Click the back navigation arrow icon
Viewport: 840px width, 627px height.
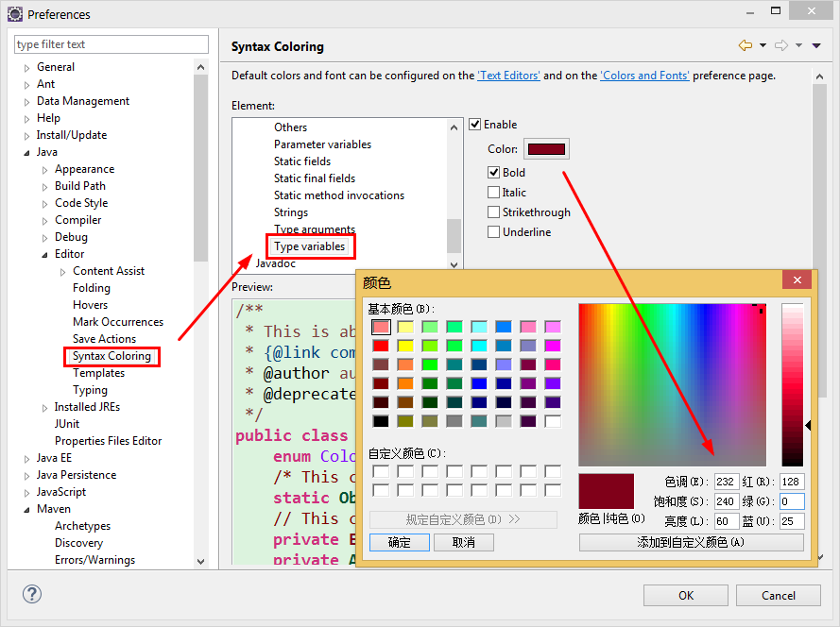pyautogui.click(x=746, y=45)
